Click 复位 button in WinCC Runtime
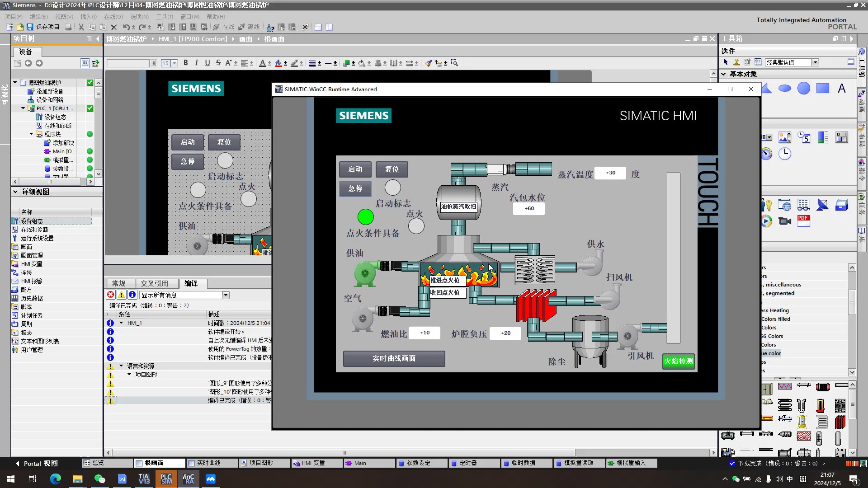 (x=392, y=169)
